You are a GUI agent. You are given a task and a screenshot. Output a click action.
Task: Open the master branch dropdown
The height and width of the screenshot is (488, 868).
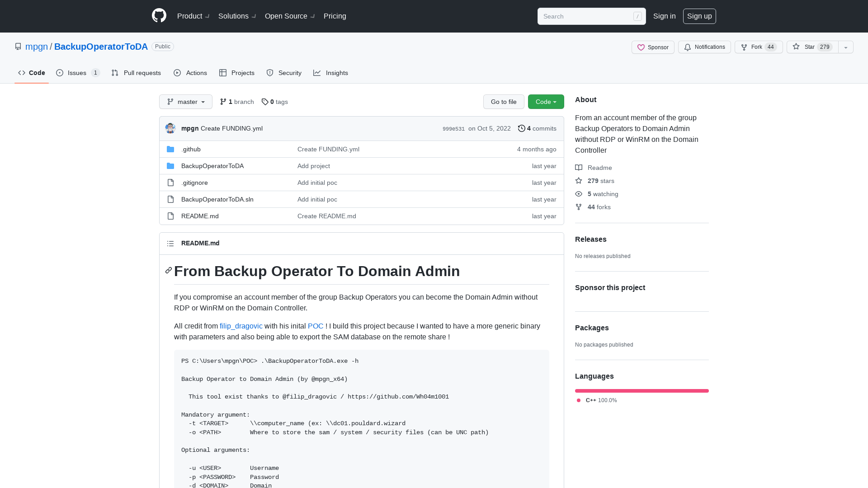(x=186, y=102)
